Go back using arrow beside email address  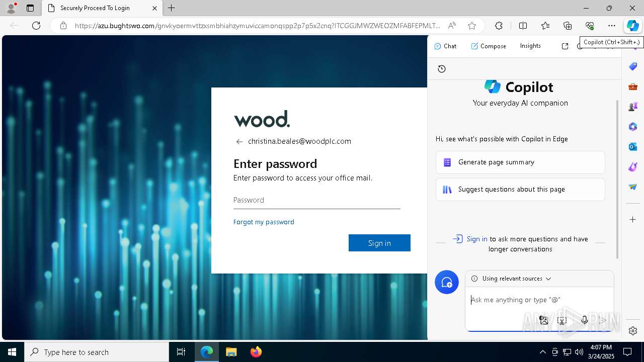239,142
